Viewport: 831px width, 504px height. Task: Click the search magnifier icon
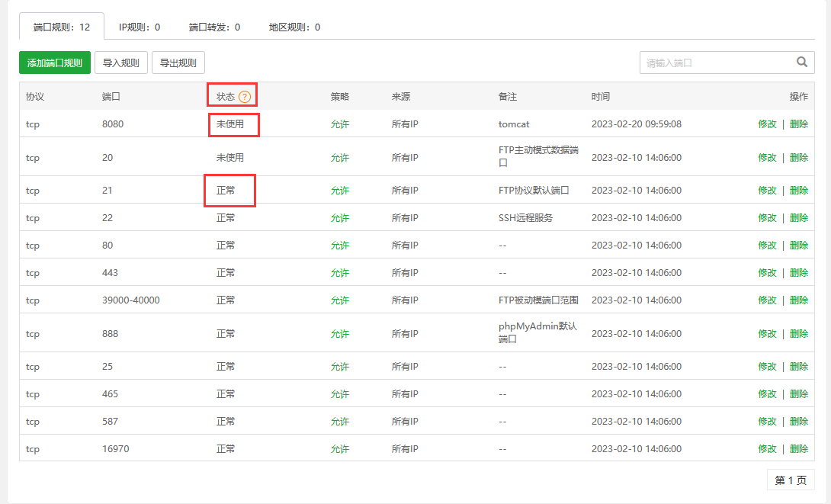tap(801, 63)
